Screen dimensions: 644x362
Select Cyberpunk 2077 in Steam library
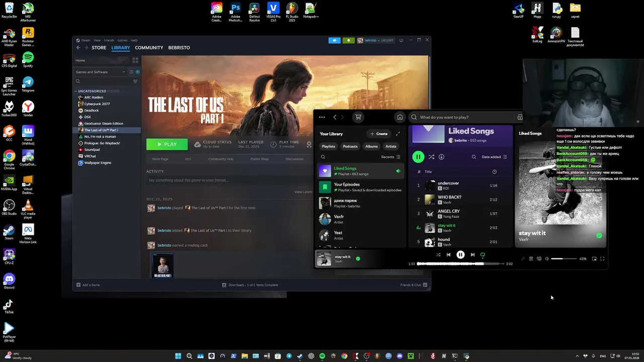click(x=97, y=104)
